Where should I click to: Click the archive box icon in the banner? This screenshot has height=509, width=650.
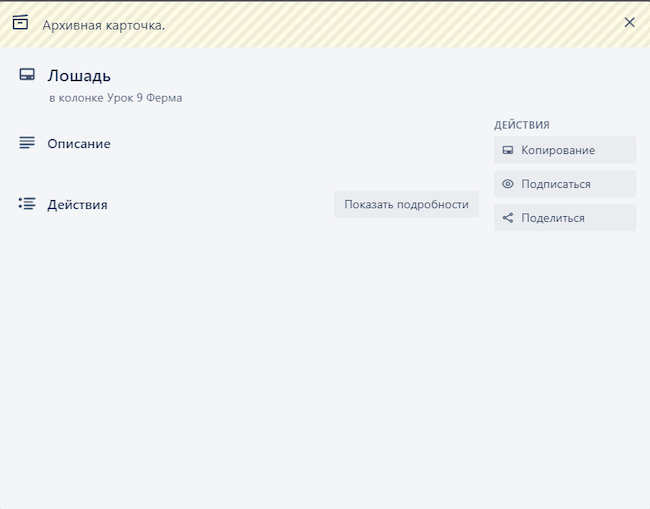pyautogui.click(x=20, y=23)
